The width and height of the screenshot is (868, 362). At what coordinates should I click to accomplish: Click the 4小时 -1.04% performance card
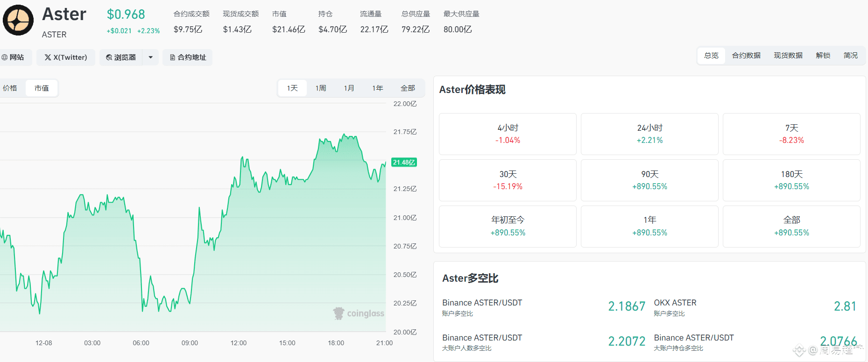pyautogui.click(x=508, y=134)
